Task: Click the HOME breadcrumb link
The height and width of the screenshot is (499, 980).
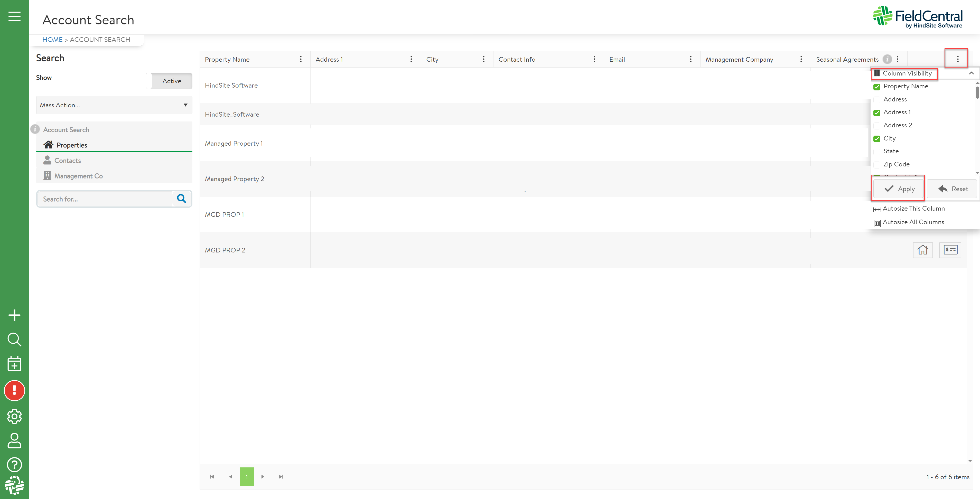Action: [52, 40]
